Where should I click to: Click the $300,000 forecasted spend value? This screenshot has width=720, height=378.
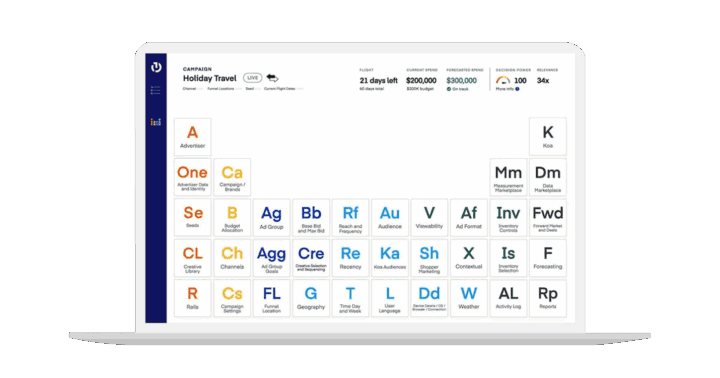461,80
